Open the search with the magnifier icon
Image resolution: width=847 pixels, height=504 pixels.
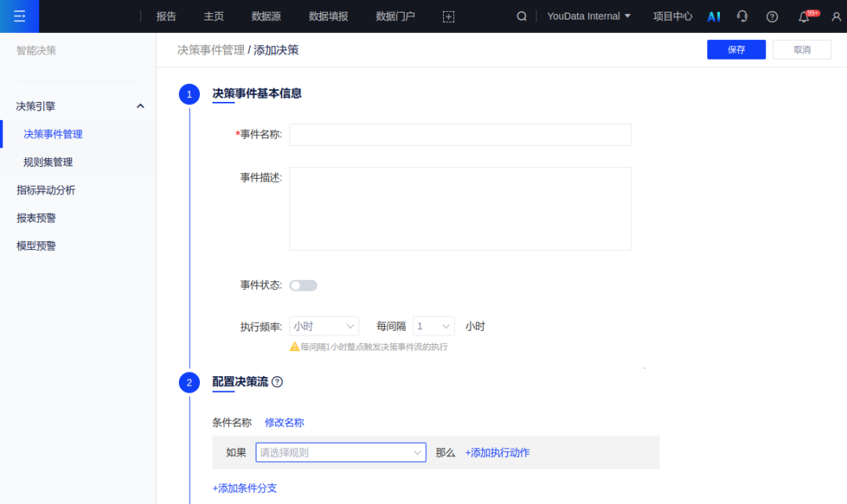522,16
